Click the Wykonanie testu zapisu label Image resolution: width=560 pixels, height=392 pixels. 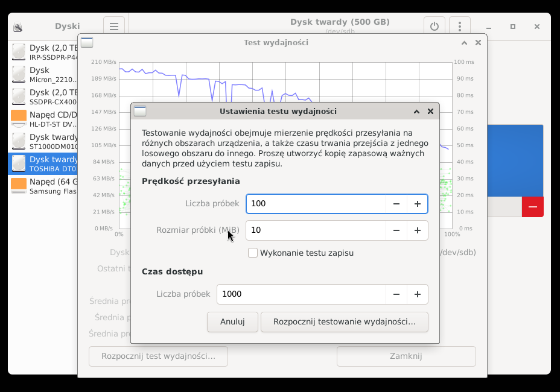(x=307, y=253)
